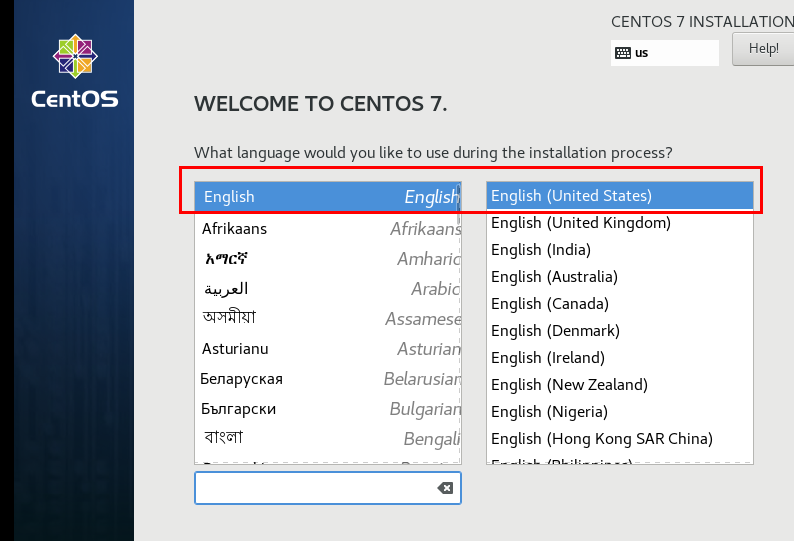Image resolution: width=794 pixels, height=541 pixels.
Task: Choose English (Nigeria) locale
Action: point(620,412)
